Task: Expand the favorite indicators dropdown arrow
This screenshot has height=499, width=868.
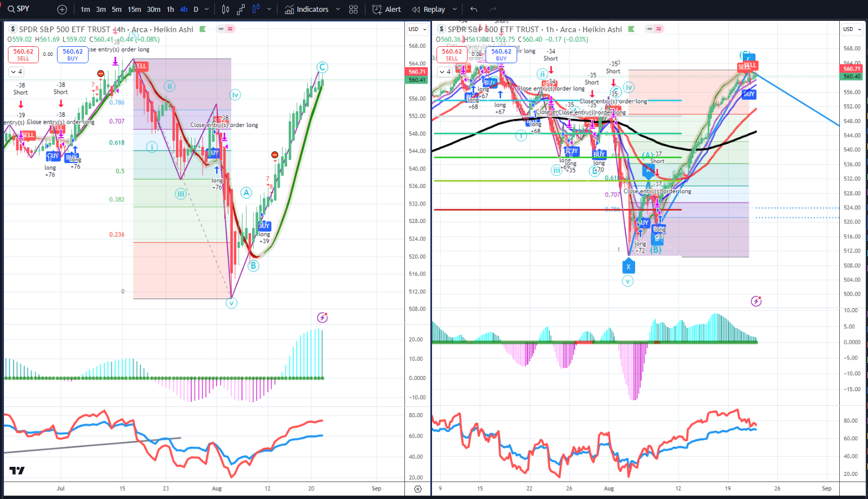Action: tap(338, 10)
